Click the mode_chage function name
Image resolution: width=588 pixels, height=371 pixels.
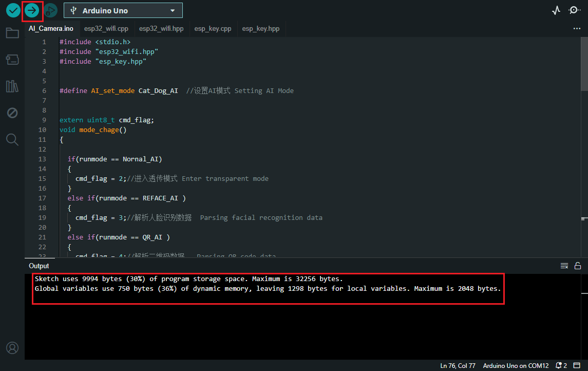tap(99, 130)
